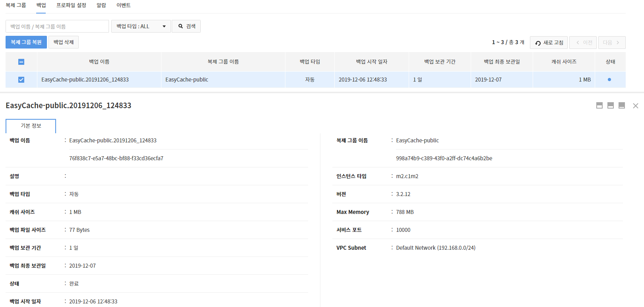Screen dimensions: 644x307
Task: Focus the backup name search field
Action: pos(57,26)
